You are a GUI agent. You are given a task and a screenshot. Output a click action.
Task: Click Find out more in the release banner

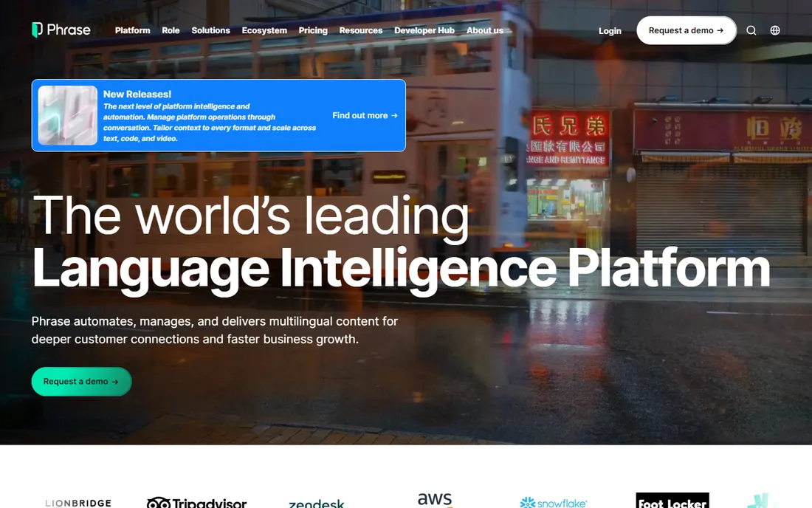365,115
